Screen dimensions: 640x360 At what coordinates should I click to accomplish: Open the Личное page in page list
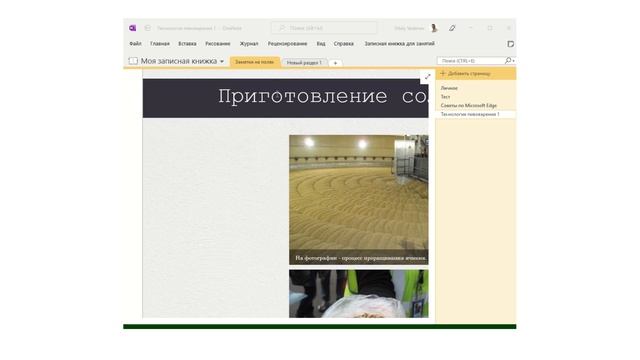coord(449,88)
